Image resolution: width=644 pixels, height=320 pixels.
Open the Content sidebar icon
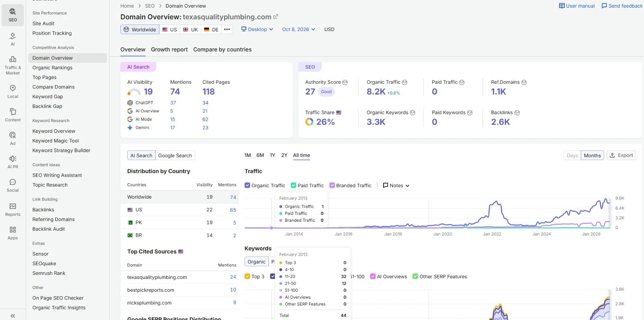pyautogui.click(x=12, y=115)
